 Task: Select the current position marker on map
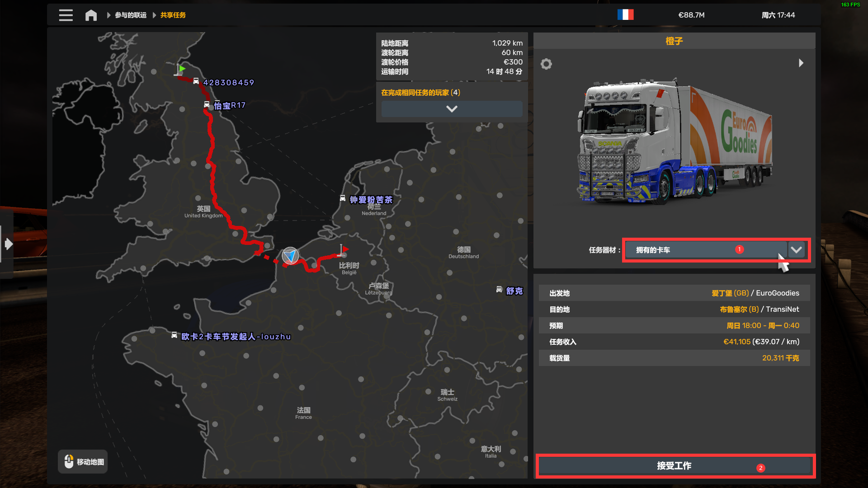pos(290,256)
